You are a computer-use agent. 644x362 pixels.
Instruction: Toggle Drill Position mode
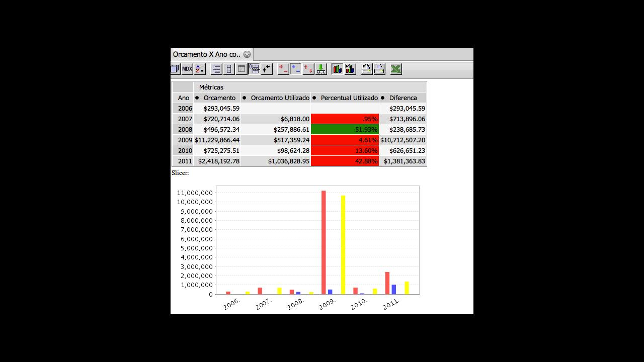[296, 69]
